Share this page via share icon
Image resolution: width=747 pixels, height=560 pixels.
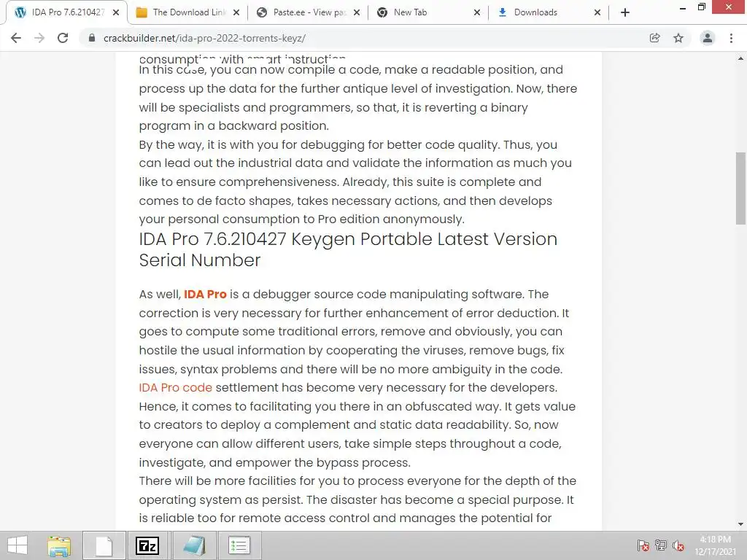click(x=654, y=38)
